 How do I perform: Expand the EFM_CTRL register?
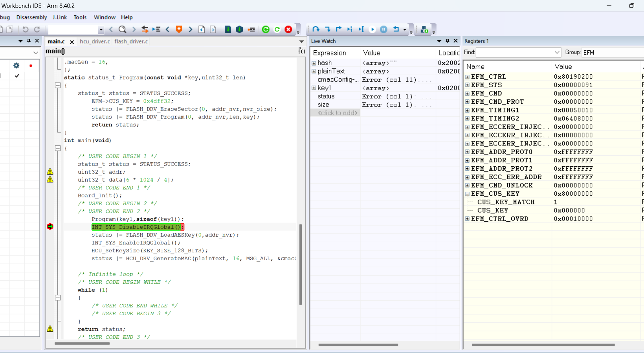(467, 77)
